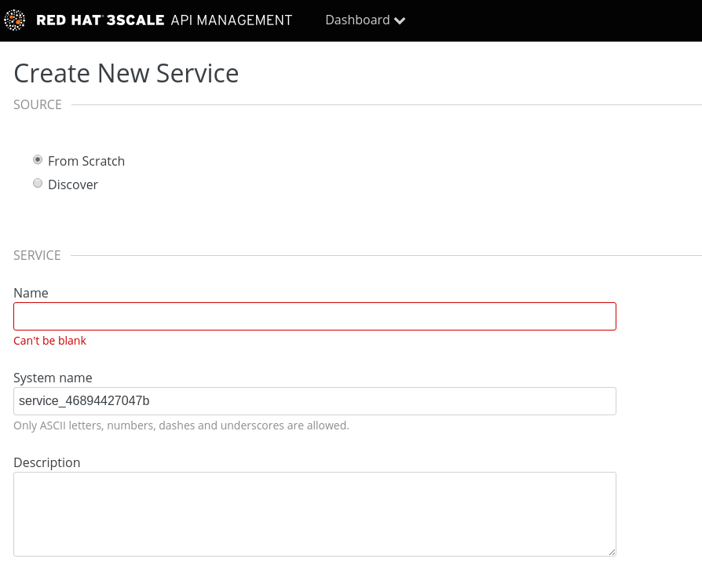Click the Name field label
Image resolution: width=702 pixels, height=588 pixels.
(x=31, y=293)
